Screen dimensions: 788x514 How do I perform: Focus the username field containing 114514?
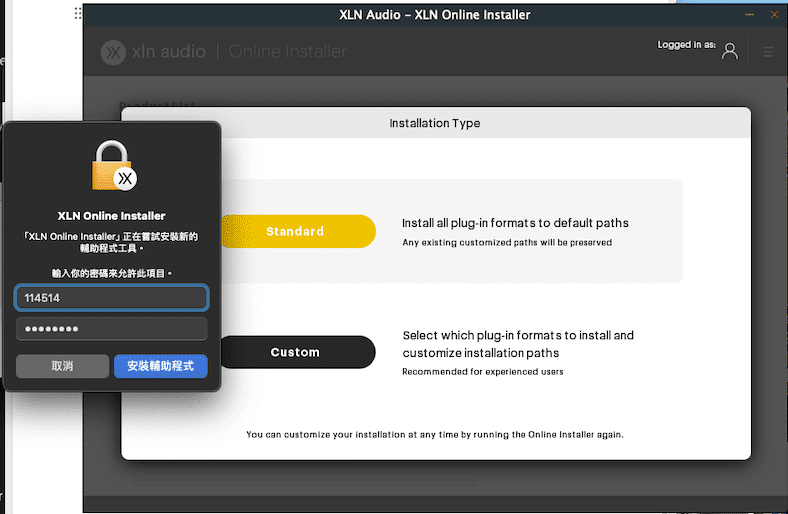click(x=112, y=298)
